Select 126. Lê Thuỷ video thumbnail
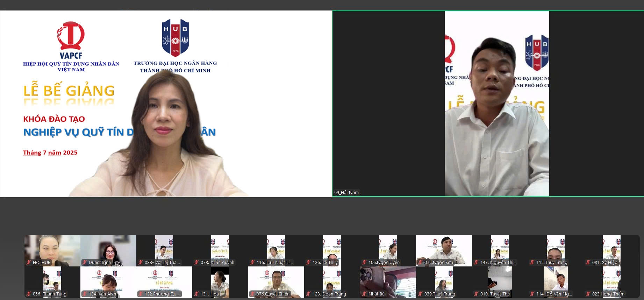This screenshot has height=300, width=644. (x=332, y=251)
